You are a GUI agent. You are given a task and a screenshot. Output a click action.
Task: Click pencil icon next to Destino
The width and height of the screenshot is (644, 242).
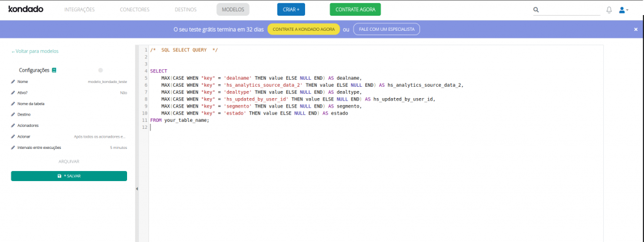click(x=13, y=114)
